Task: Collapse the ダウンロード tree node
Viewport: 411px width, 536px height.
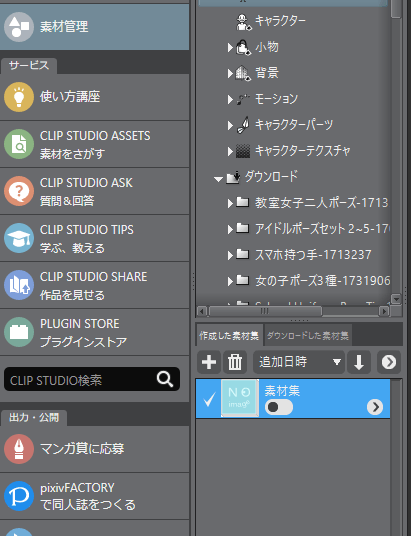Action: [x=218, y=179]
